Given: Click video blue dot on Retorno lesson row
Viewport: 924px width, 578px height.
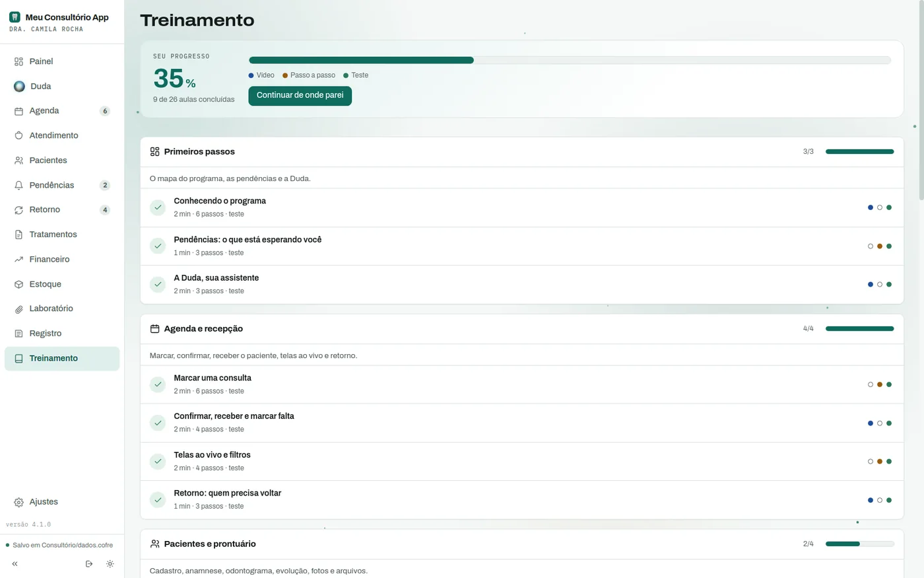Looking at the screenshot, I should point(871,500).
